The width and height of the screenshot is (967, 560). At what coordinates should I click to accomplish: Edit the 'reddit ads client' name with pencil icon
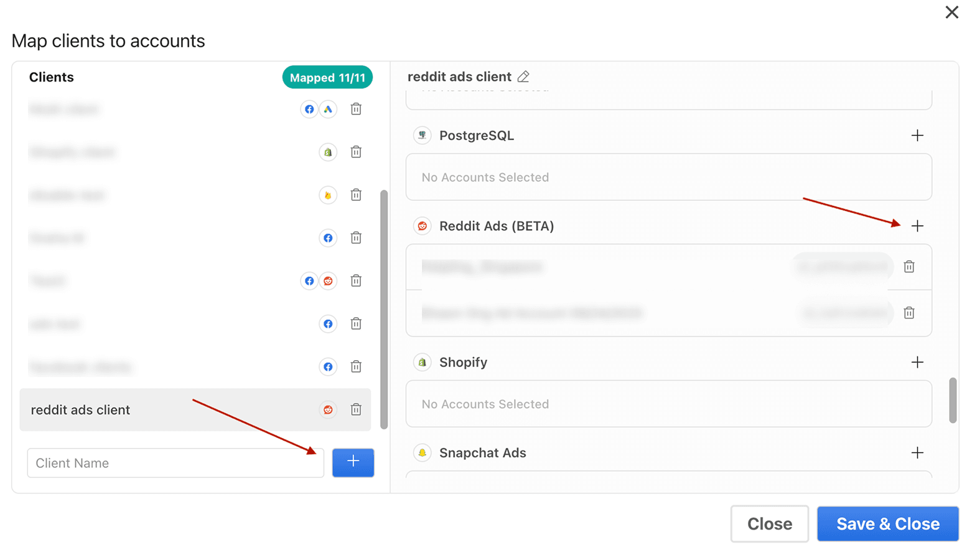[x=523, y=77]
